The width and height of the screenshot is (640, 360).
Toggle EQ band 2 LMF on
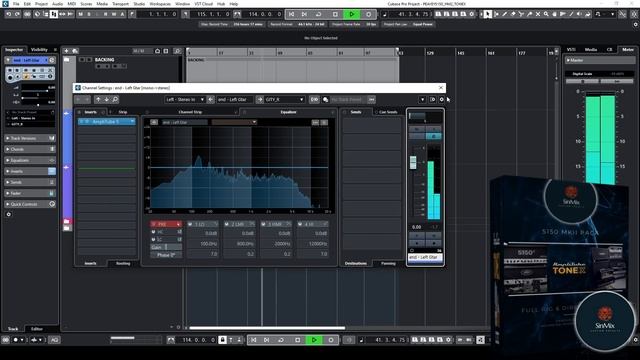pos(227,224)
